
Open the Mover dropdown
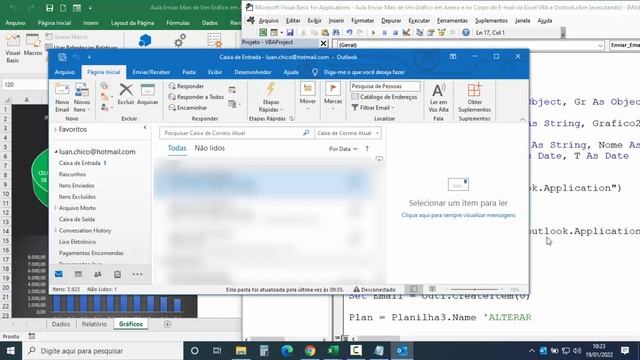tap(307, 97)
